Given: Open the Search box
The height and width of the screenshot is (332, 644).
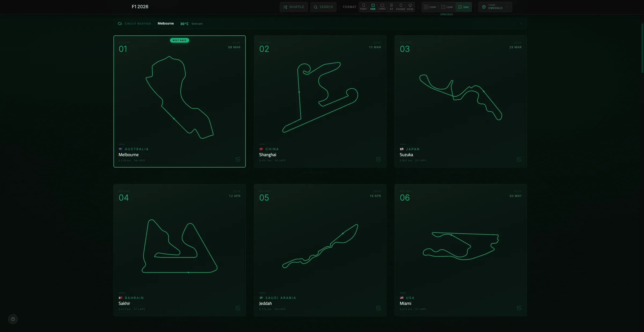Looking at the screenshot, I should [x=323, y=7].
